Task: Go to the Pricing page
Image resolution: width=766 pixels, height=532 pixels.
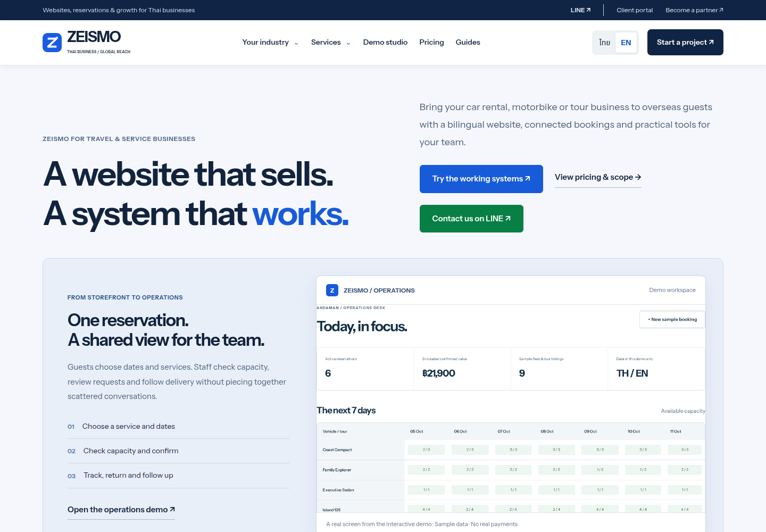Action: [431, 43]
